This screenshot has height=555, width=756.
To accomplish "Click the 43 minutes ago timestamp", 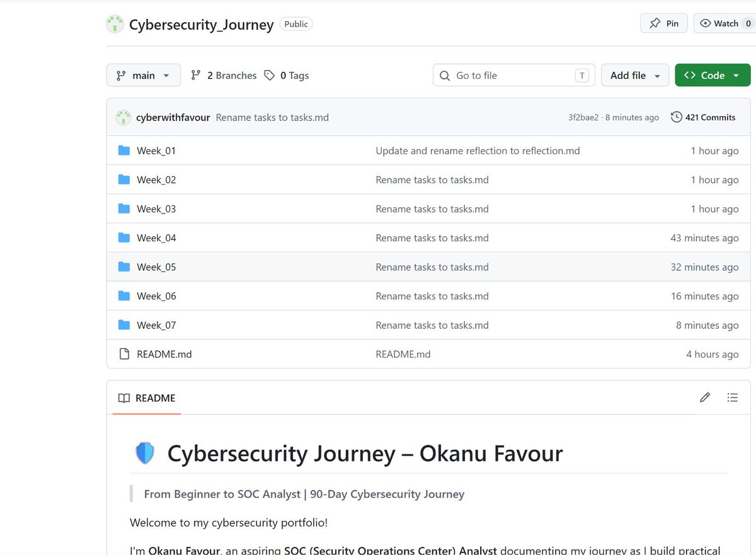I will click(x=704, y=238).
